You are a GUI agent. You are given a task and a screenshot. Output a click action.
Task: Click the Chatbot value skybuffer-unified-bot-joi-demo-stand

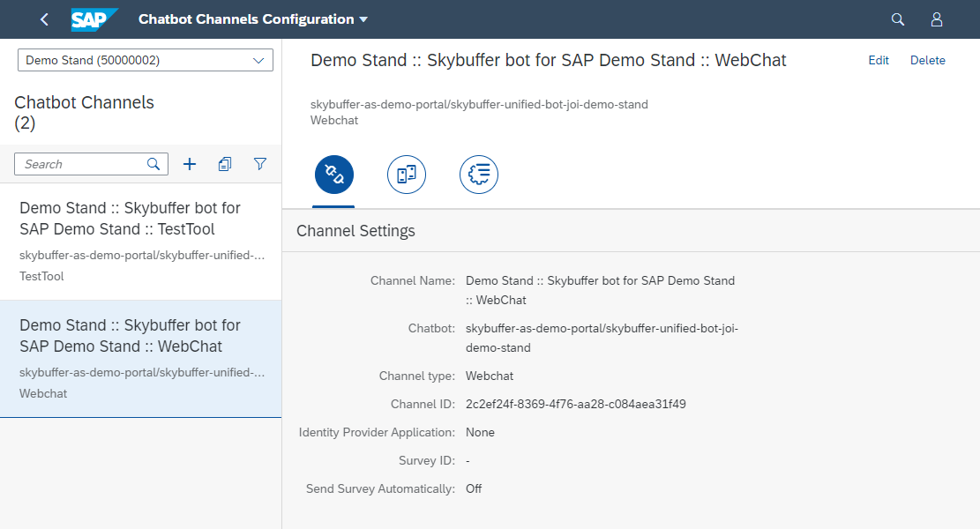point(602,338)
